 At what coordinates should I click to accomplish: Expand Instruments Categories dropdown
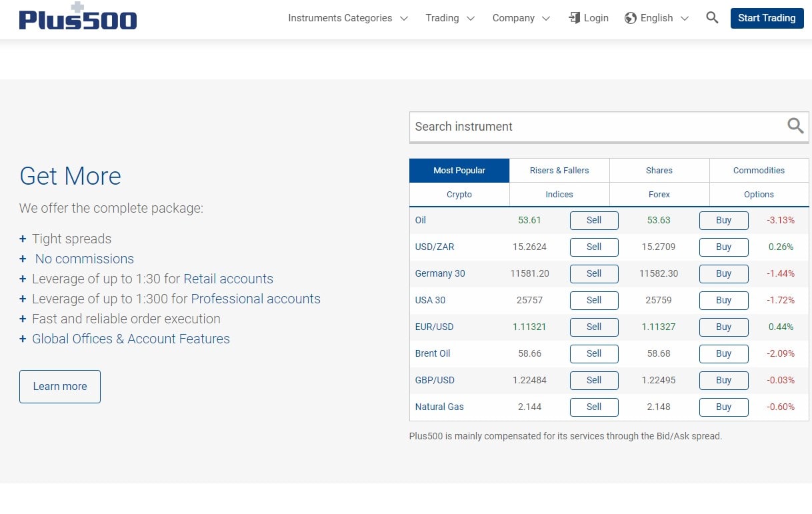[347, 18]
